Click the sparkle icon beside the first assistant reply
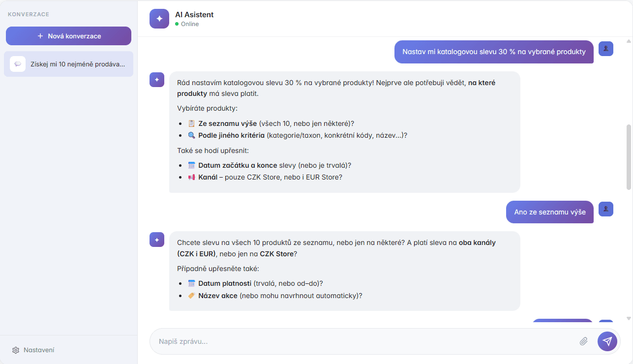Viewport: 633px width, 364px height. pos(156,79)
